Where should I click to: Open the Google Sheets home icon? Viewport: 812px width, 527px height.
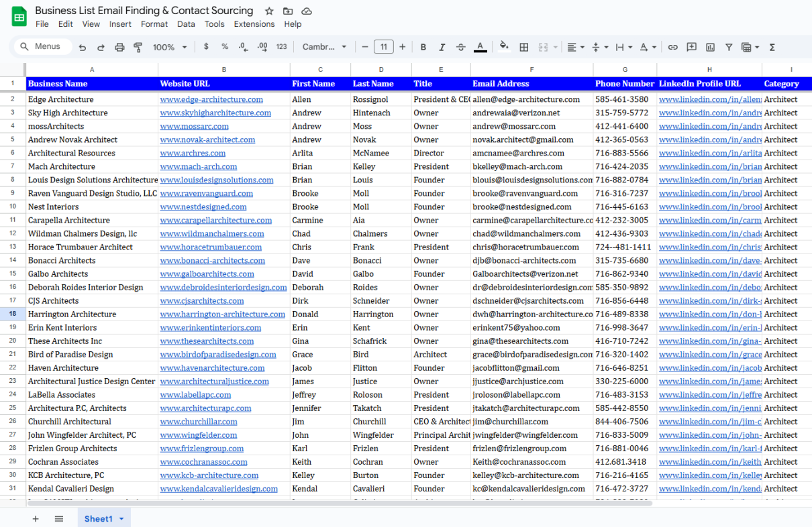tap(19, 17)
